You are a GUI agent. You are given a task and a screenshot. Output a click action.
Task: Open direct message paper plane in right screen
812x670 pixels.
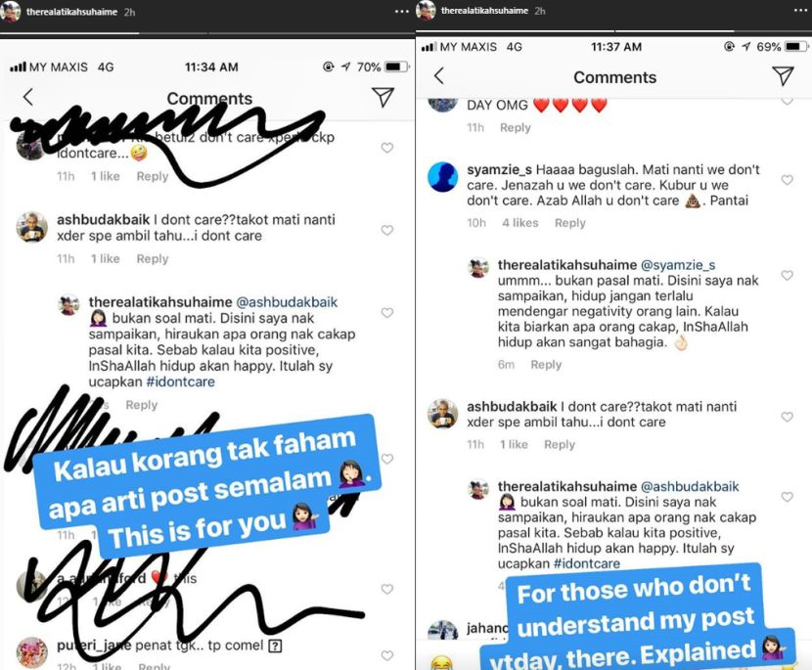pos(783,75)
